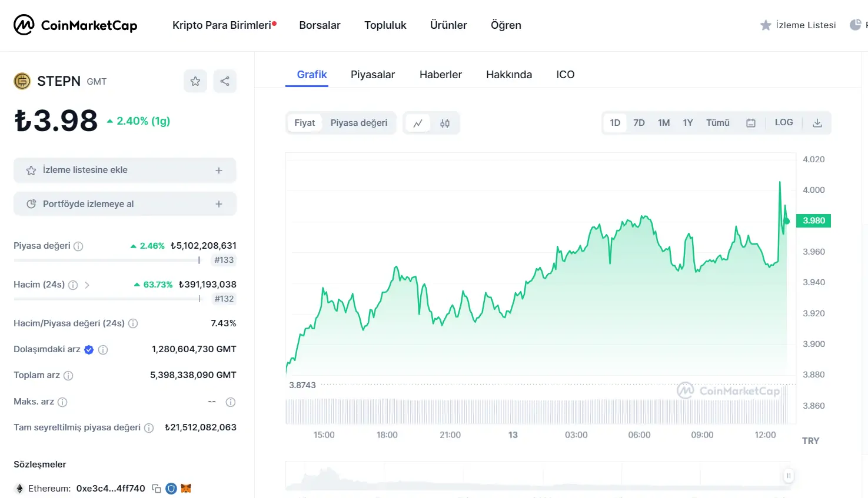868x498 pixels.
Task: Click the ₺21,512,082,063 value
Action: 200,427
